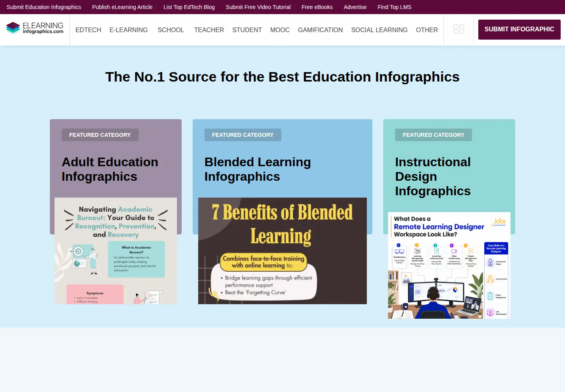This screenshot has height=392, width=565.
Task: Select GAMIFICATION menu item
Action: (320, 30)
